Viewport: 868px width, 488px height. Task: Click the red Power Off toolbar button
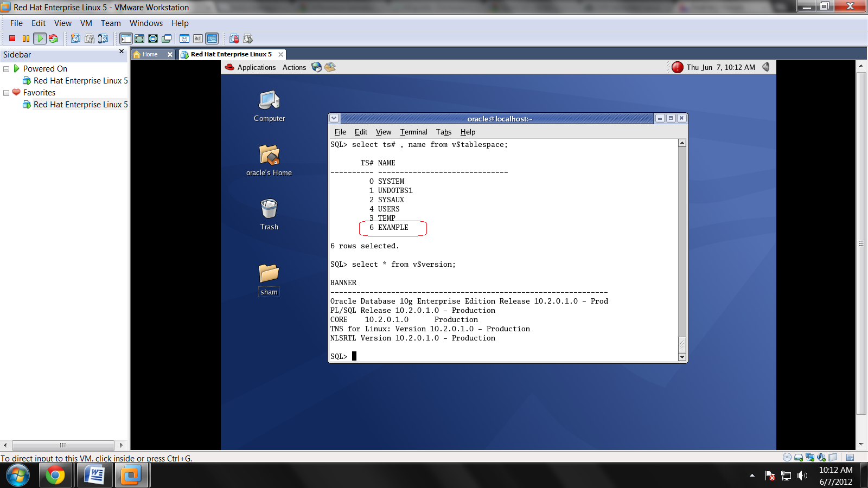coord(12,38)
